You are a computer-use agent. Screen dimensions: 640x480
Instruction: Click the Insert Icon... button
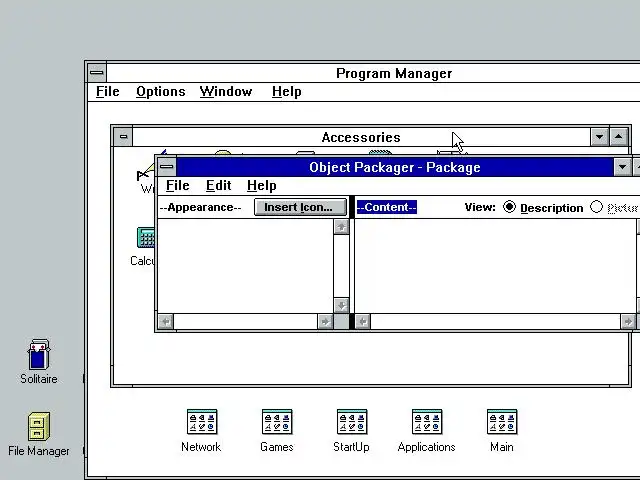point(300,207)
